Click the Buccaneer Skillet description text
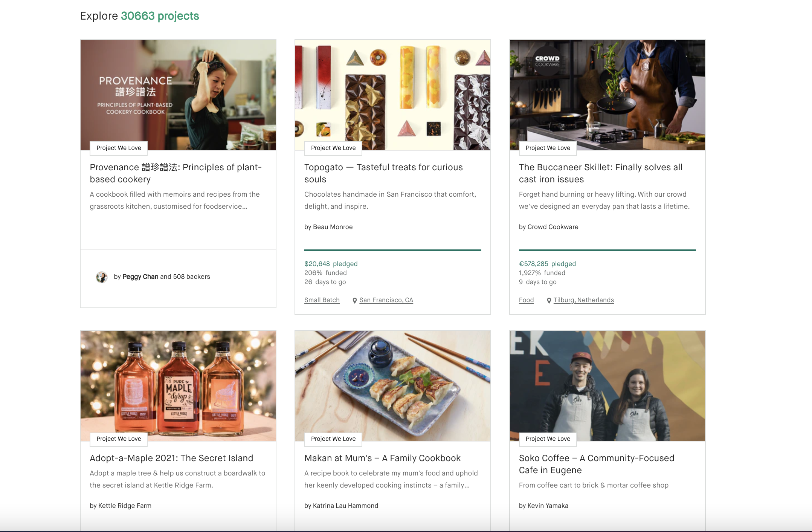812x532 pixels. (604, 200)
